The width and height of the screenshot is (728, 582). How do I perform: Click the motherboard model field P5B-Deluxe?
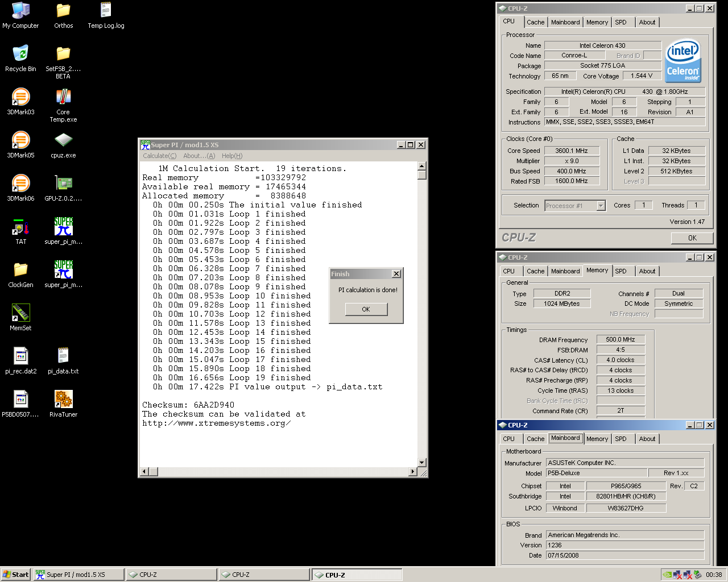point(597,473)
